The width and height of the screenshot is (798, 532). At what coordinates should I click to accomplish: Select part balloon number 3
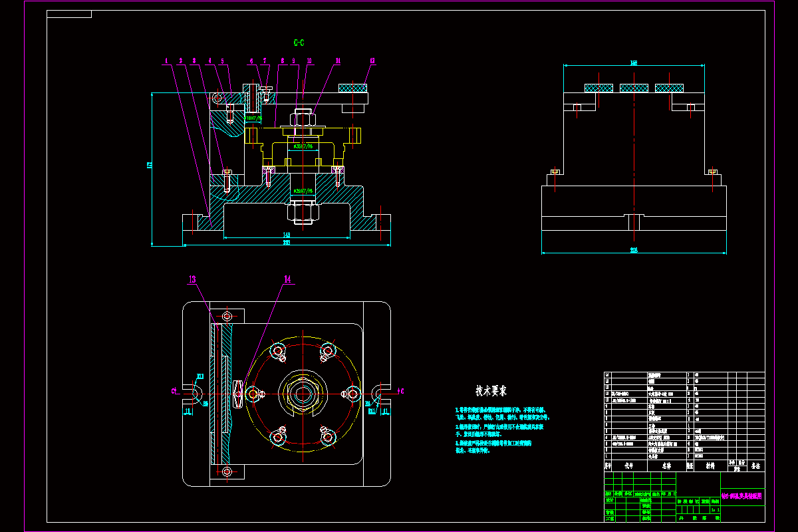[x=195, y=61]
